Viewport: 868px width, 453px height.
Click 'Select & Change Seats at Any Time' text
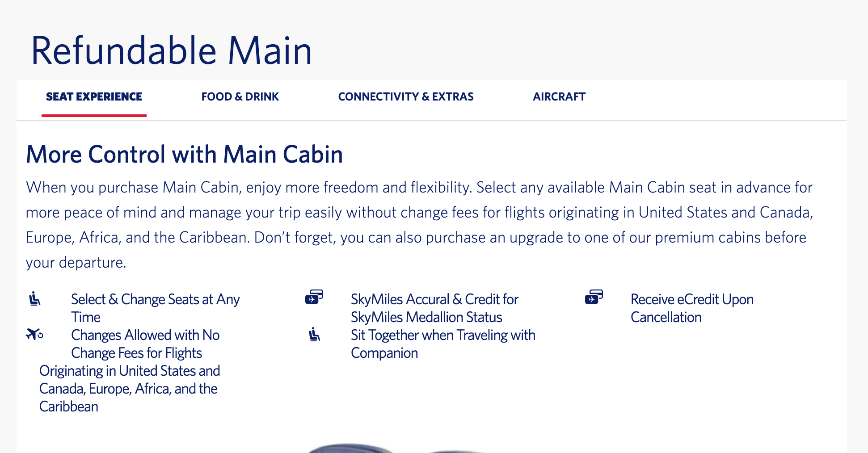click(155, 308)
